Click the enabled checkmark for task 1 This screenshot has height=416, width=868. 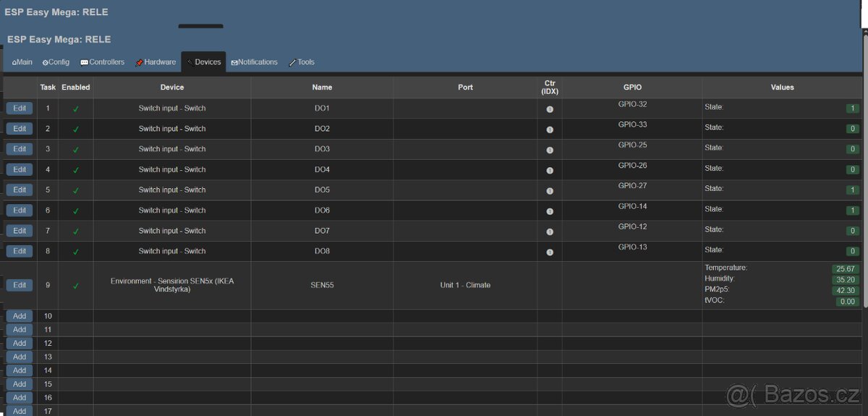tap(76, 109)
